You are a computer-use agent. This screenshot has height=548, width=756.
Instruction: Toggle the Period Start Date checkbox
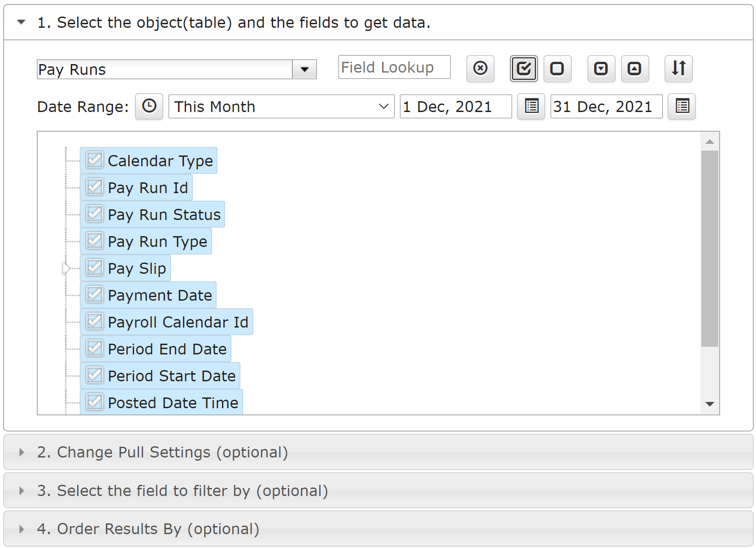95,375
